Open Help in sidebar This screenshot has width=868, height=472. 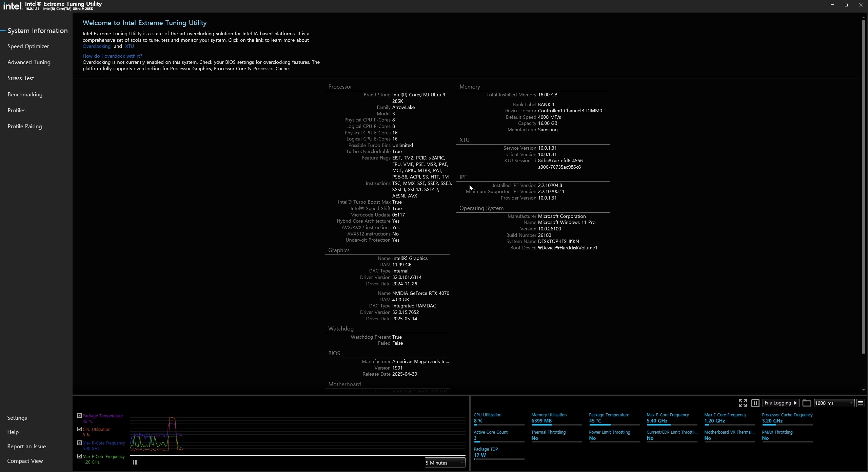tap(13, 432)
